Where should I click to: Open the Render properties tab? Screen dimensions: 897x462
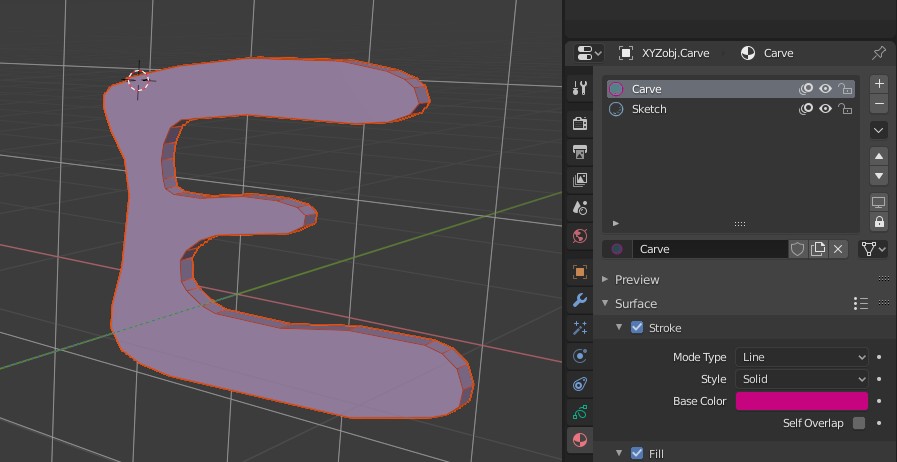(x=579, y=123)
